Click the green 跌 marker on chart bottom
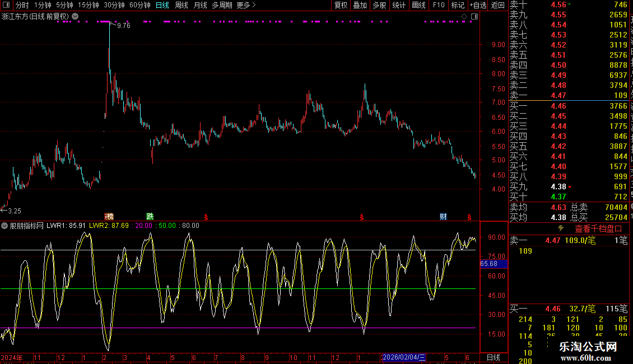633x364 pixels. 150,217
